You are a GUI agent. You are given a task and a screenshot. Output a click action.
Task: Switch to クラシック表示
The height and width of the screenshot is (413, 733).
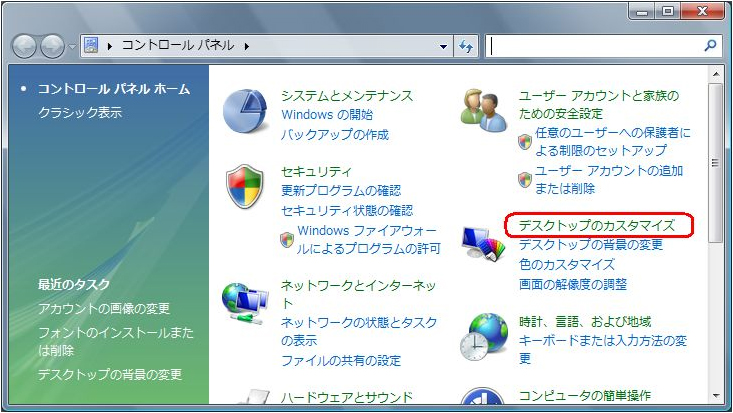tap(80, 112)
